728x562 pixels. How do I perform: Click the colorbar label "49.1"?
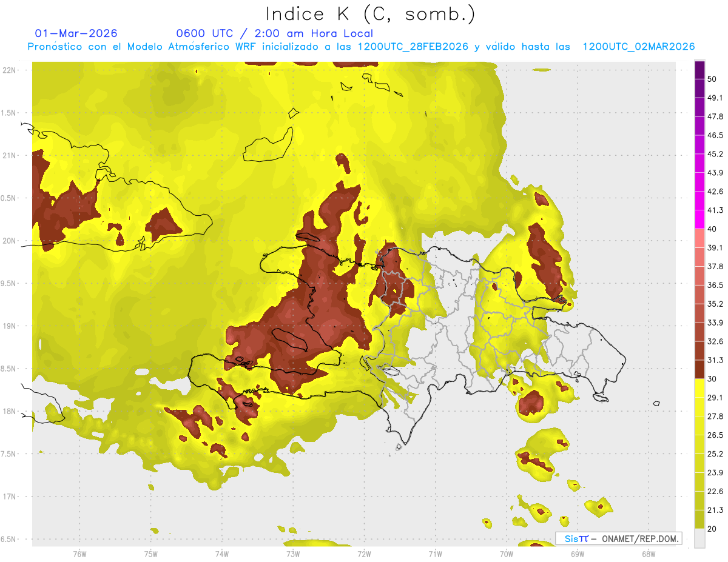point(715,98)
